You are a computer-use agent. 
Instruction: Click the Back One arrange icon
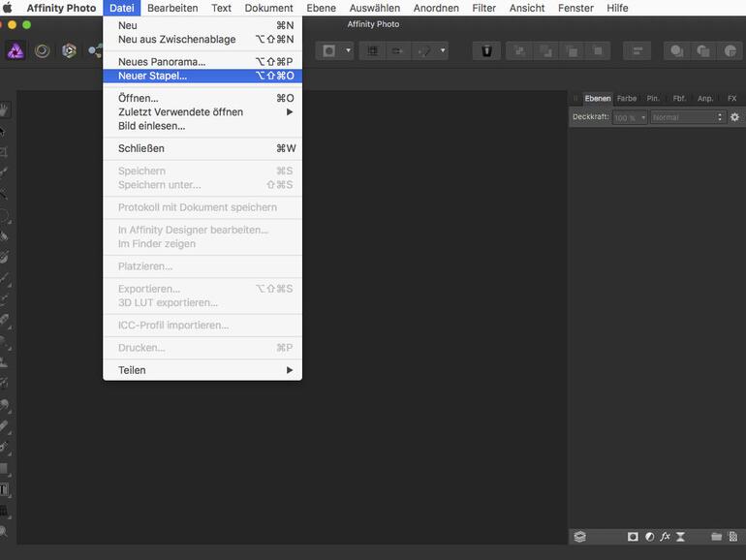click(545, 50)
